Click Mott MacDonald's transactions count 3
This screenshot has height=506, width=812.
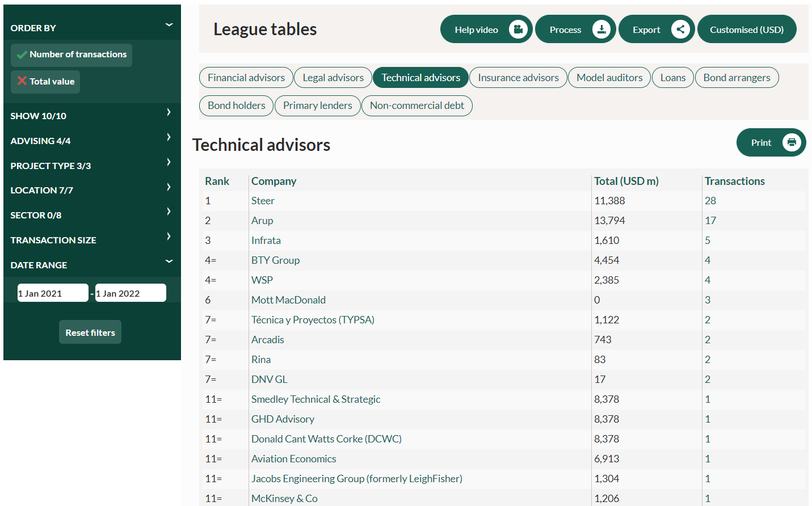[x=708, y=300]
